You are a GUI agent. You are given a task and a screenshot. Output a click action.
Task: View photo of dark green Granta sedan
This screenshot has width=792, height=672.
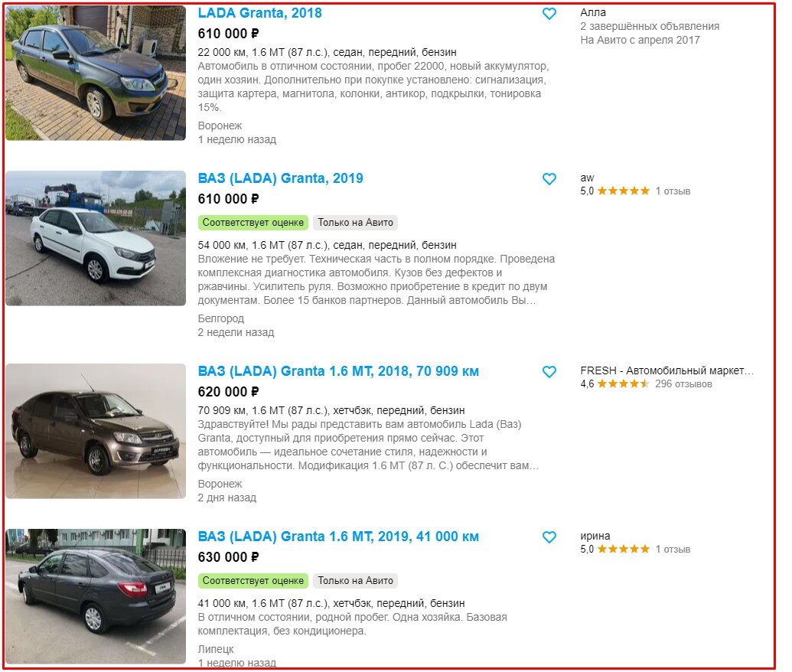pyautogui.click(x=96, y=73)
